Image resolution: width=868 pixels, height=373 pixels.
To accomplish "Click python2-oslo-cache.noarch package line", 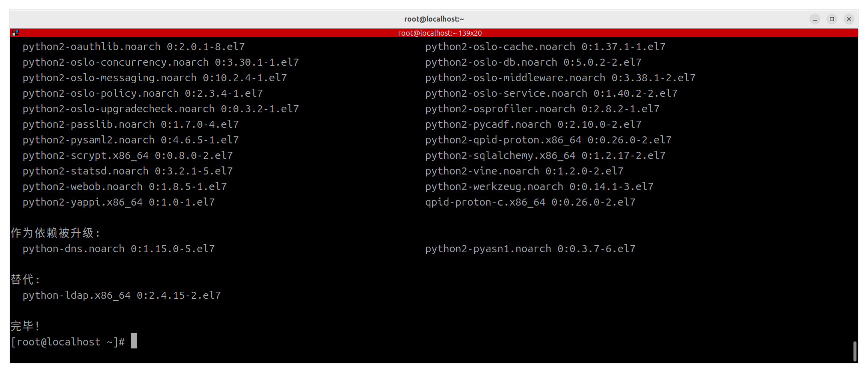I will (x=545, y=47).
